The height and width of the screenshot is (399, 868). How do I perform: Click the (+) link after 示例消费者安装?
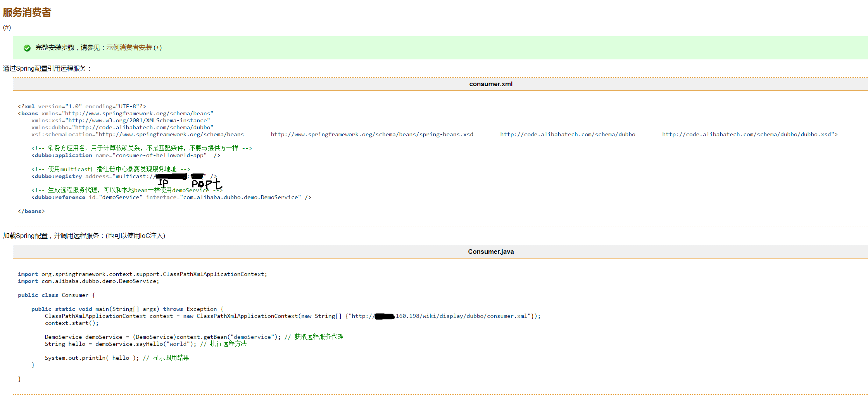point(158,47)
